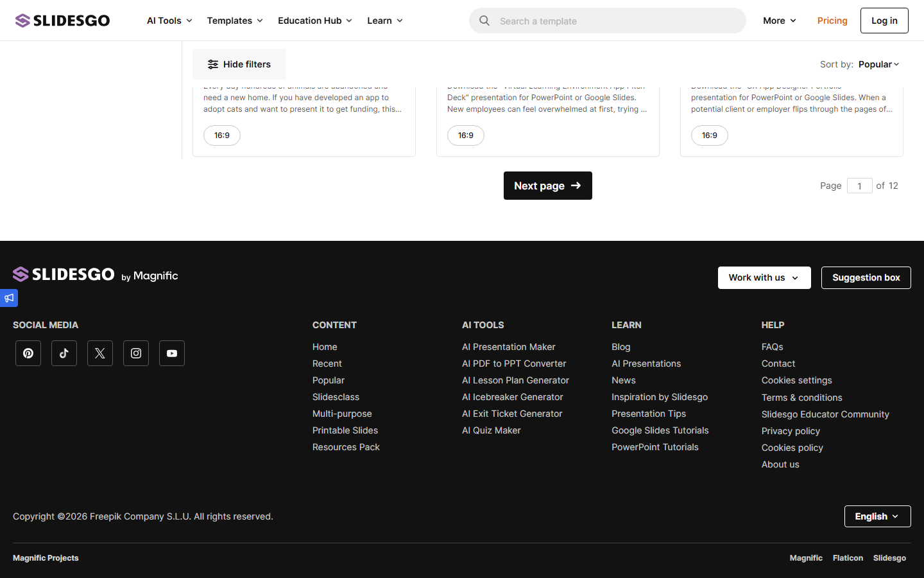Open the TikTok social media icon
Screen dimensions: 924x578
[x=64, y=353]
